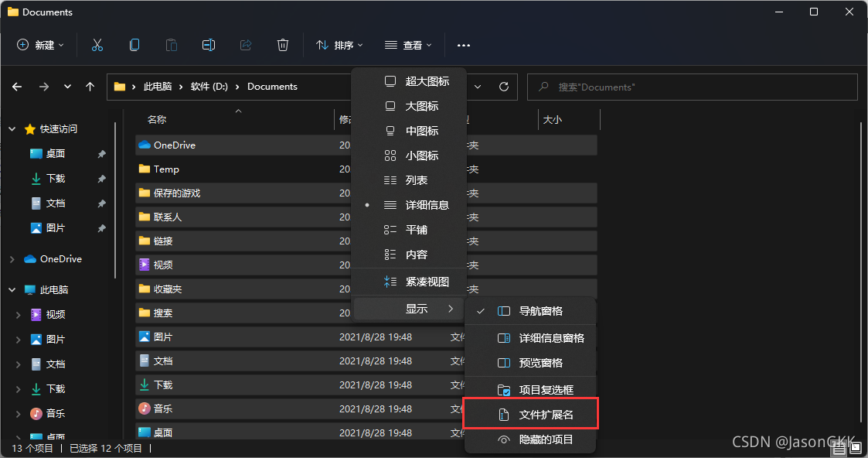
Task: Open address bar history dropdown
Action: tap(478, 87)
